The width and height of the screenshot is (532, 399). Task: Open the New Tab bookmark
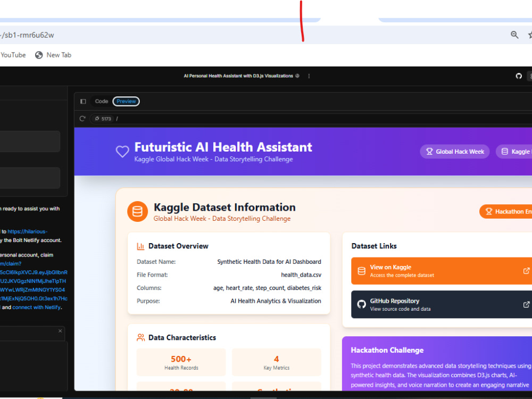[x=53, y=55]
